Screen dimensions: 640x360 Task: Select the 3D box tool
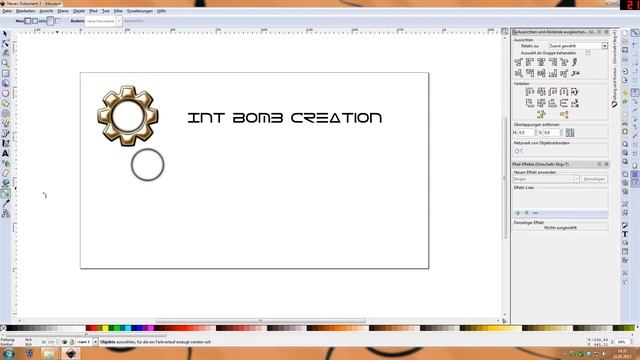(5, 83)
